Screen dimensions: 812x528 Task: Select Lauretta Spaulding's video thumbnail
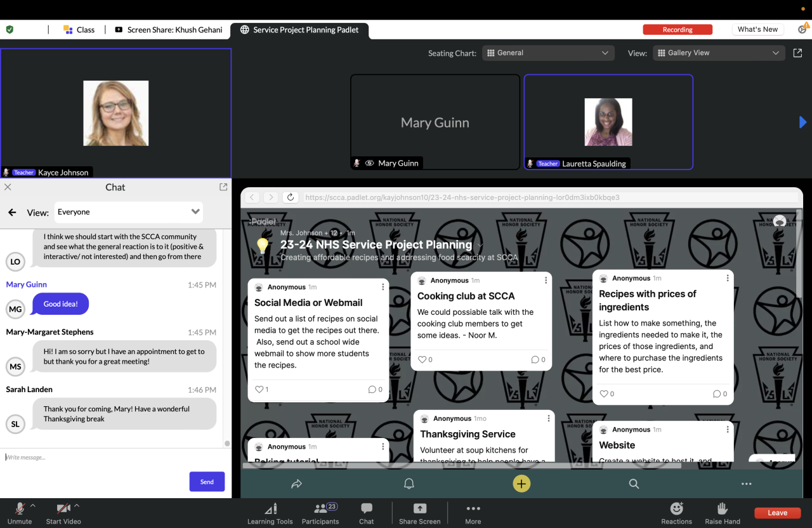[x=608, y=122]
